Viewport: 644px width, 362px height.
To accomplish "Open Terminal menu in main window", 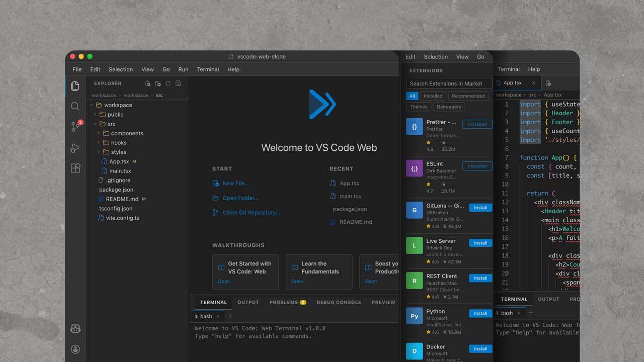I will coord(208,69).
